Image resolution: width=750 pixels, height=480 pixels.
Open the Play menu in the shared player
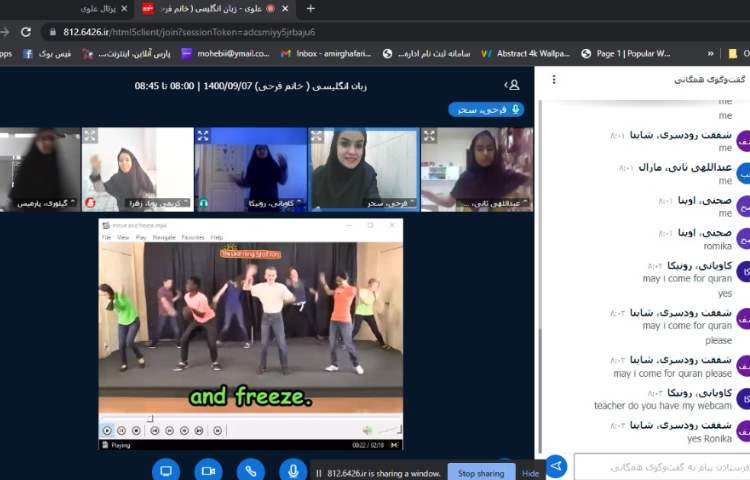141,237
